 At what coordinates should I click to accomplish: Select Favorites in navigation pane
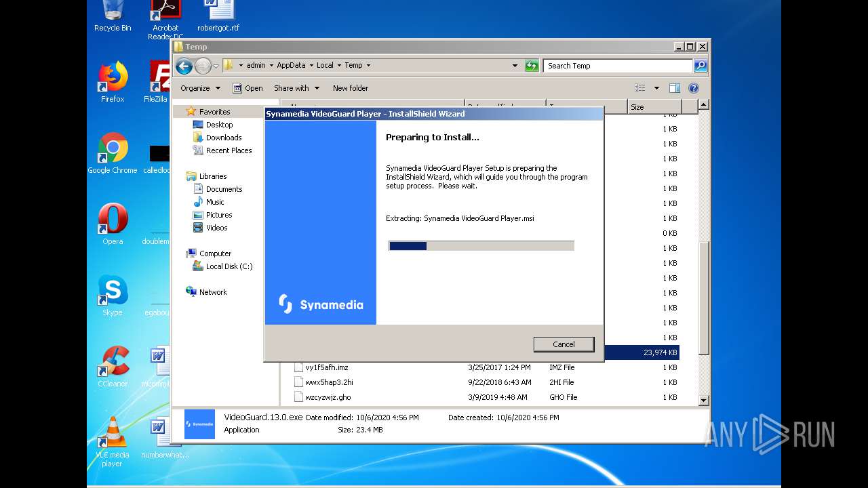coord(214,112)
